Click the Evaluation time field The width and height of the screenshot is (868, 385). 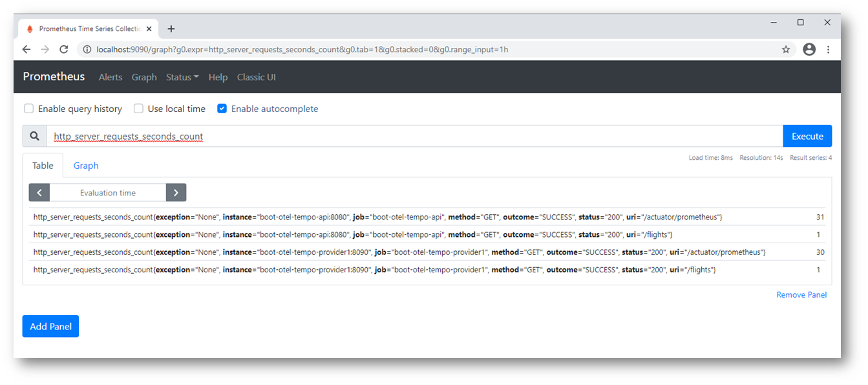click(108, 193)
